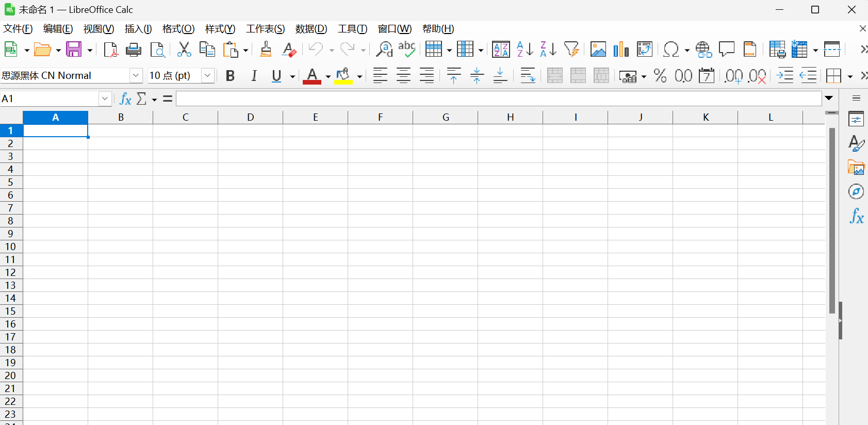
Task: Select the Clone Formatting paintbrush icon
Action: click(266, 50)
